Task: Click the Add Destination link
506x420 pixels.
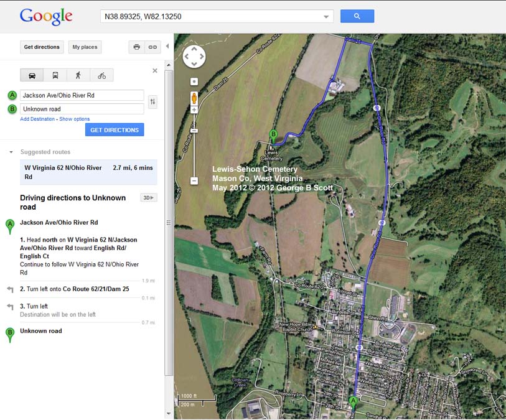Action: coord(37,119)
